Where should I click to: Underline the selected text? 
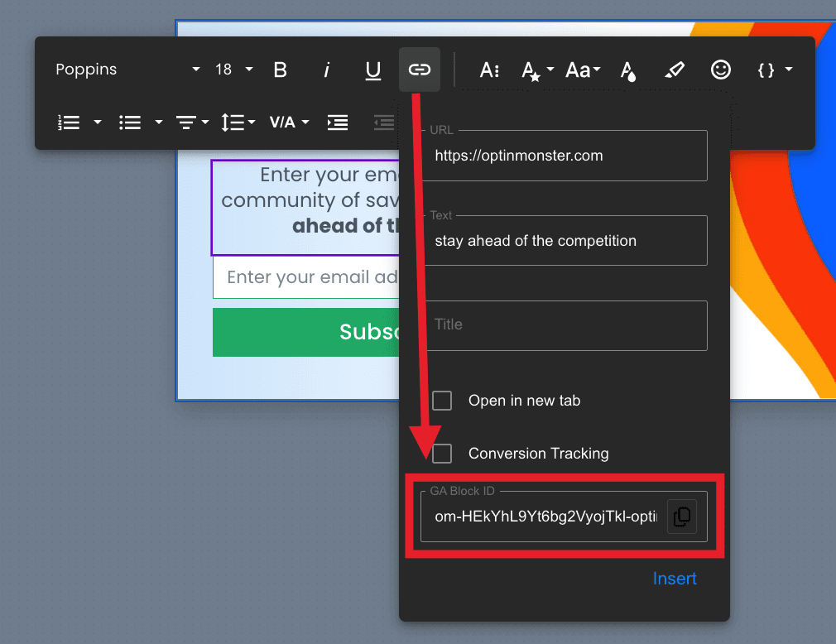[372, 70]
